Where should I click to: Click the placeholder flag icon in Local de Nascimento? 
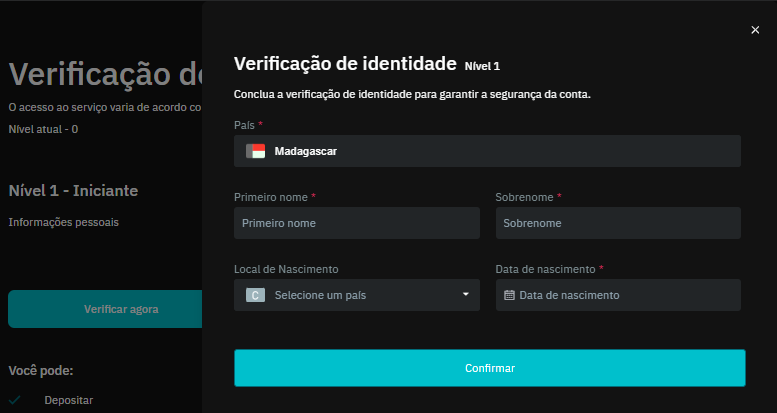click(256, 295)
